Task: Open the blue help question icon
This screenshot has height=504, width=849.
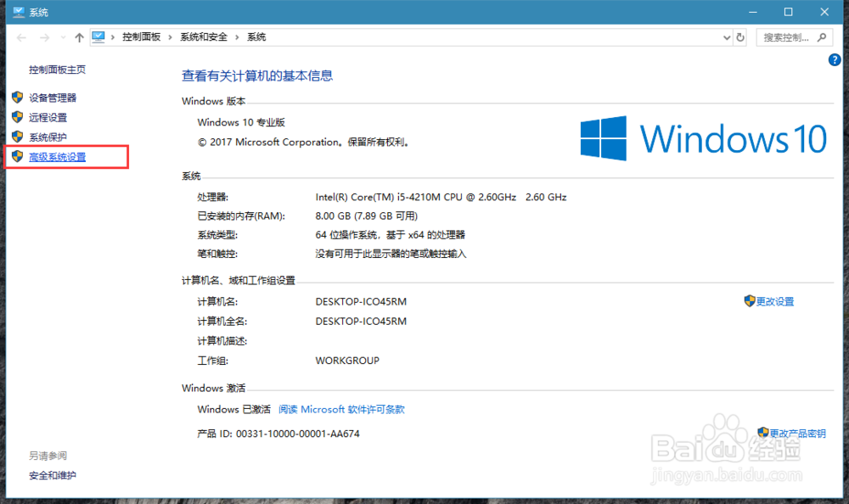Action: 835,60
